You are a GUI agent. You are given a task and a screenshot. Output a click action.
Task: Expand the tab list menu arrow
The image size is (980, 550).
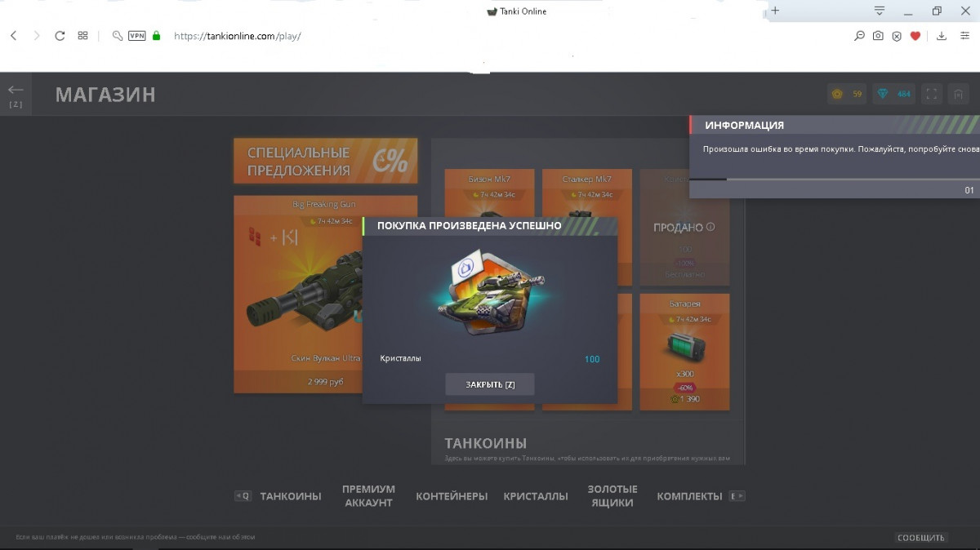880,11
